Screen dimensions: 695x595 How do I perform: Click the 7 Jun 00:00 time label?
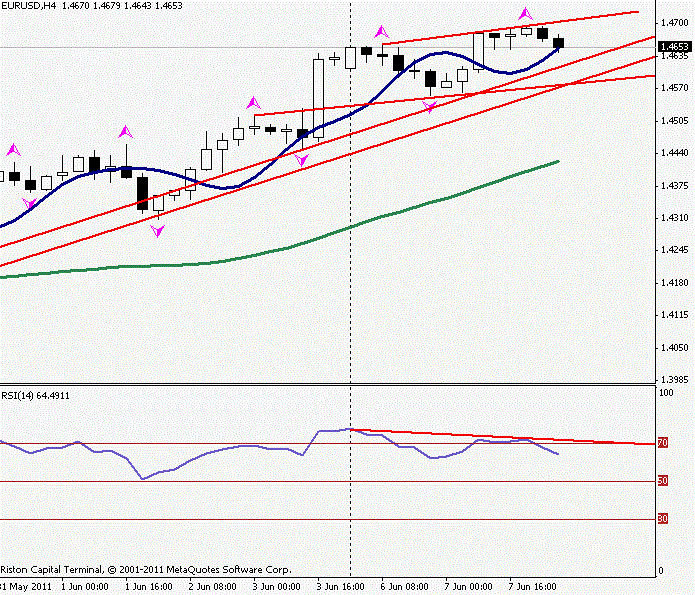tap(469, 587)
